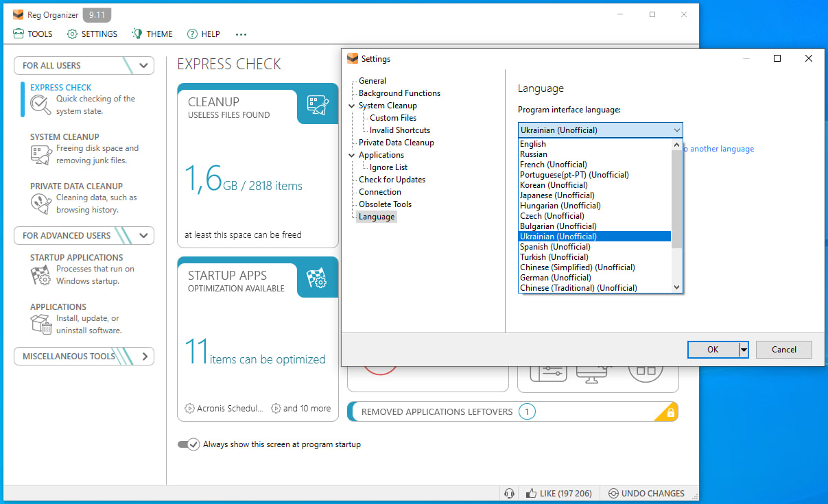Select Obsolete Tools in Settings tree
The height and width of the screenshot is (504, 828).
[386, 204]
